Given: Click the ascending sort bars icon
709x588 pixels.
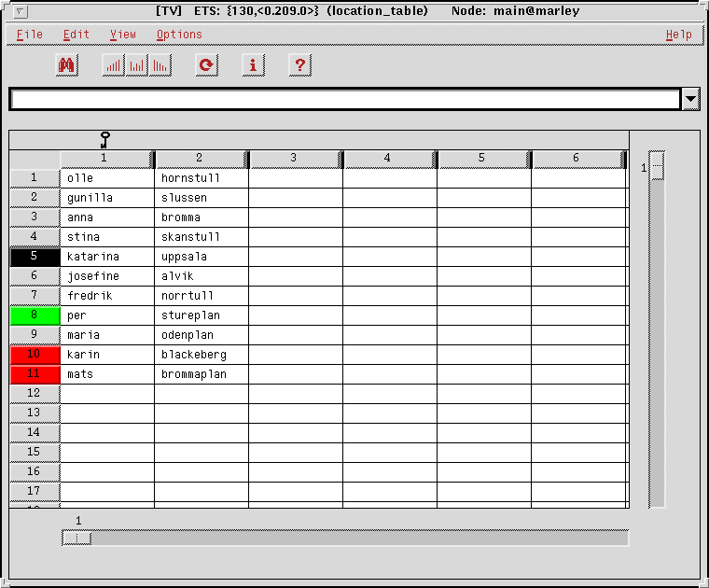Looking at the screenshot, I should pos(113,65).
